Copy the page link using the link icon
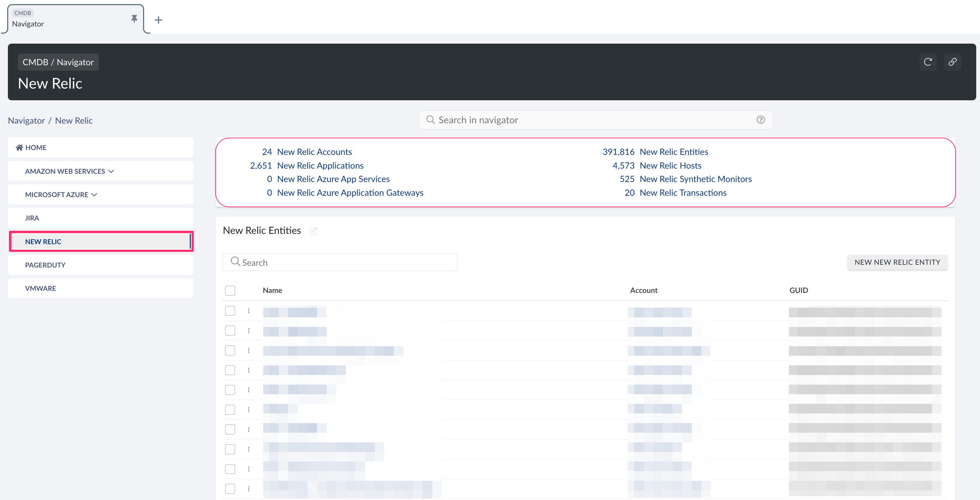 [953, 62]
